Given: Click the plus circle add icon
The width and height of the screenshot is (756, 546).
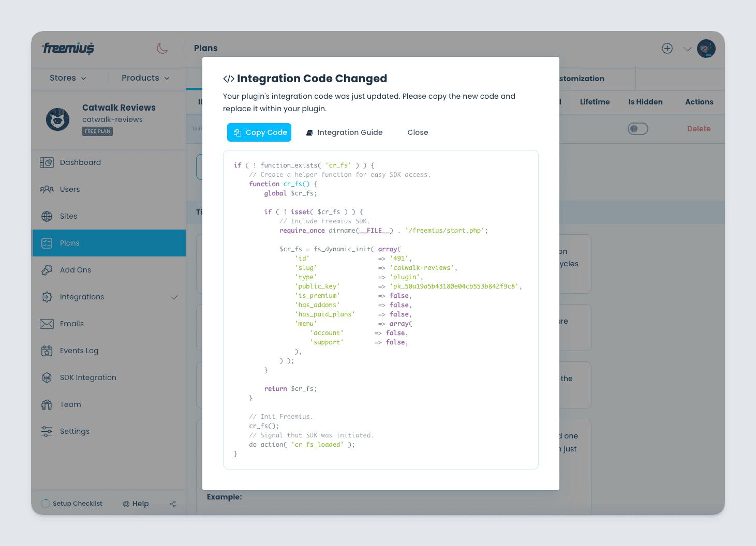Looking at the screenshot, I should (667, 48).
